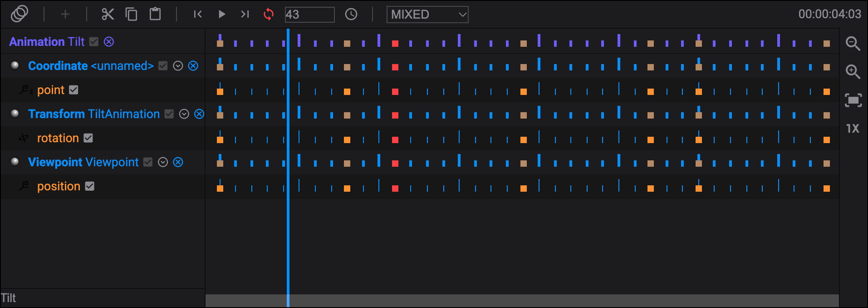Click the current frame number field
868x308 pixels.
pos(309,15)
